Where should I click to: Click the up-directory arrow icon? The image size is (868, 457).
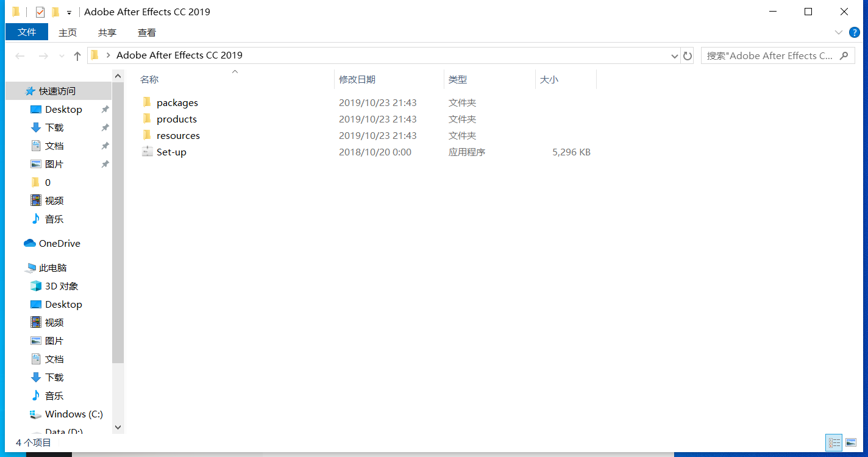click(77, 56)
